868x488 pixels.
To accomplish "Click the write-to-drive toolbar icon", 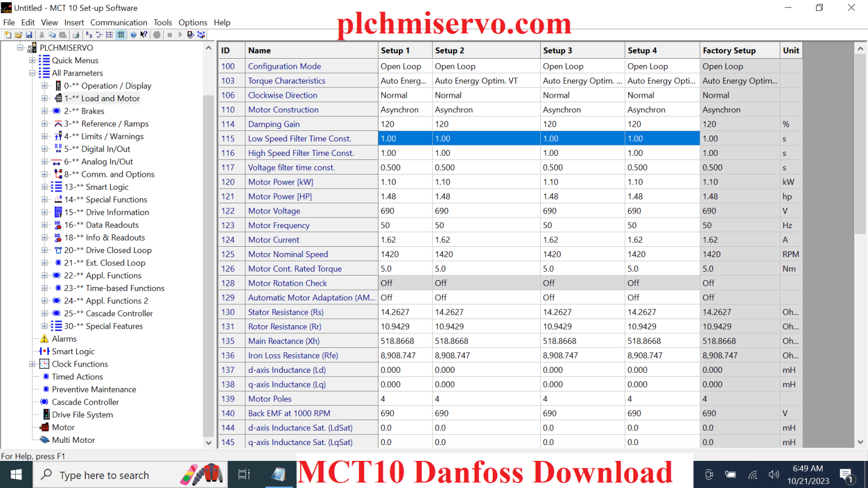I will pyautogui.click(x=200, y=34).
